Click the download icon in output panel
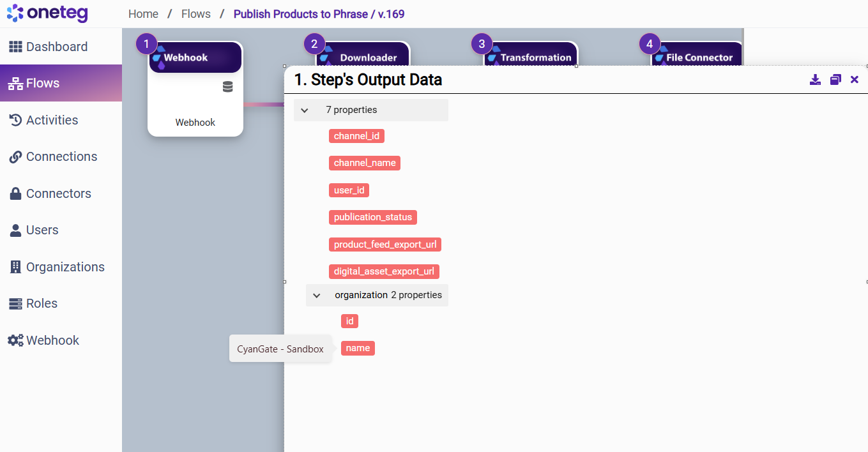868x452 pixels. click(815, 80)
